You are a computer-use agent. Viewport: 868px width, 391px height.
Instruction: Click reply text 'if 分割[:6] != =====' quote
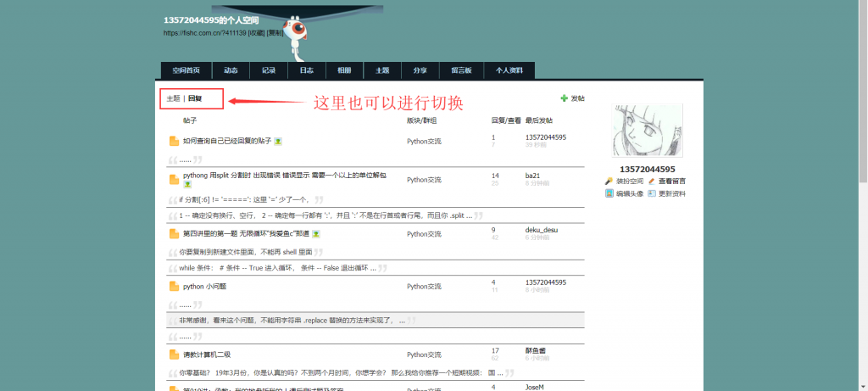click(245, 199)
